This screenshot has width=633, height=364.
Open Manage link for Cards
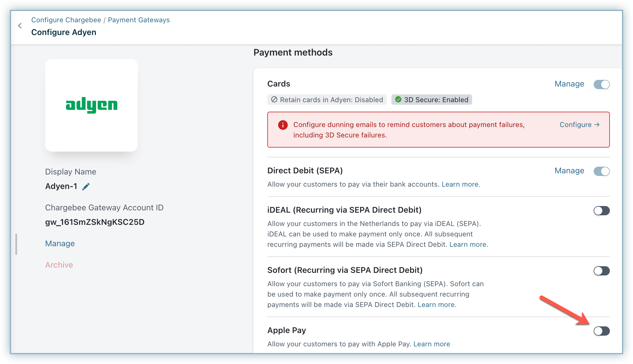tap(569, 84)
